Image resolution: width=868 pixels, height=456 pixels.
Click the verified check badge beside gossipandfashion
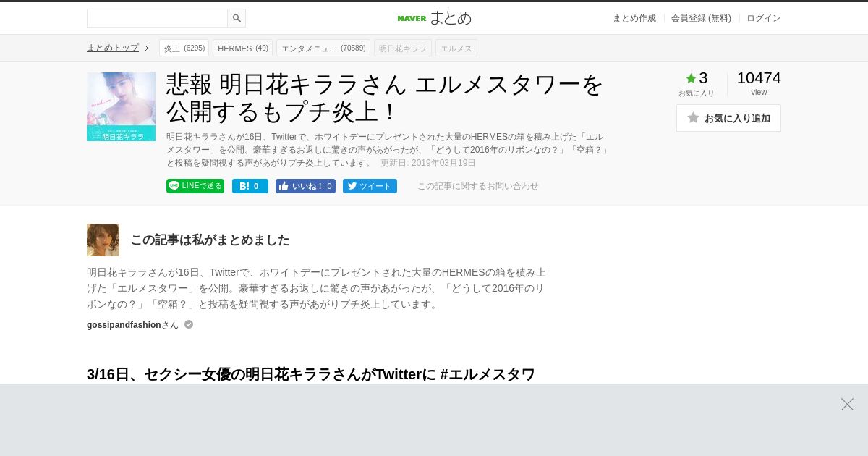tap(189, 324)
